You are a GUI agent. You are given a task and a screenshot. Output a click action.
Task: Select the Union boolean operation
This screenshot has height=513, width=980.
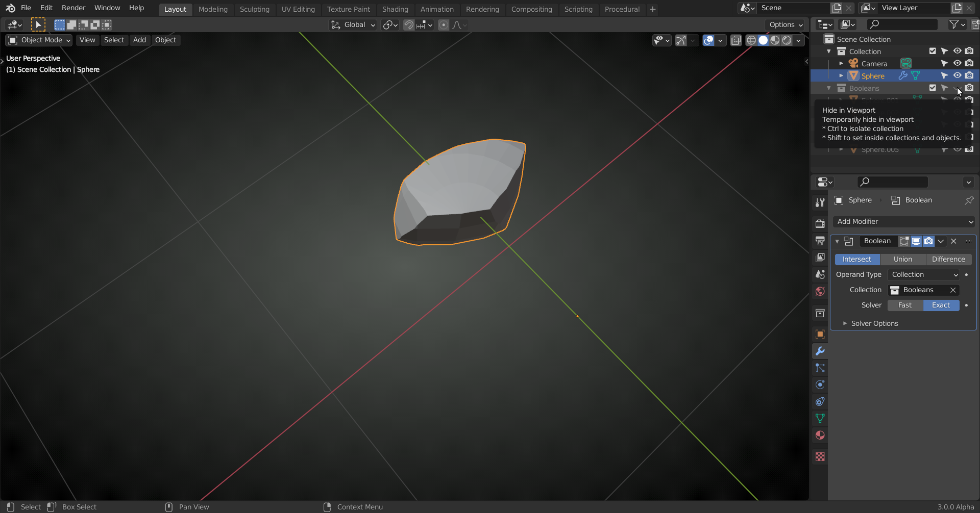click(902, 259)
